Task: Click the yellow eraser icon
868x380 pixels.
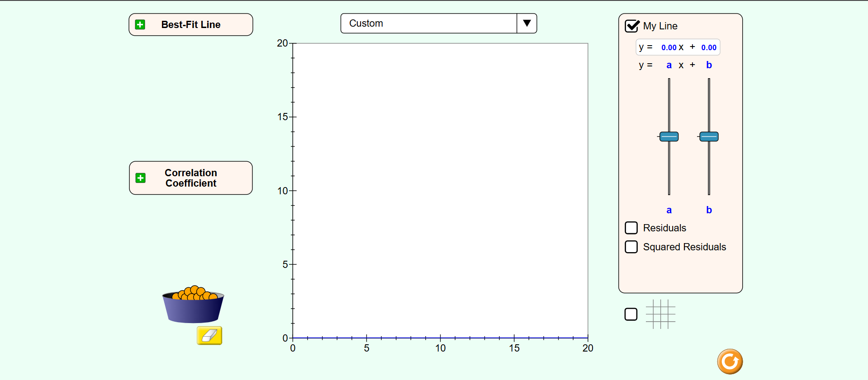Action: point(209,336)
